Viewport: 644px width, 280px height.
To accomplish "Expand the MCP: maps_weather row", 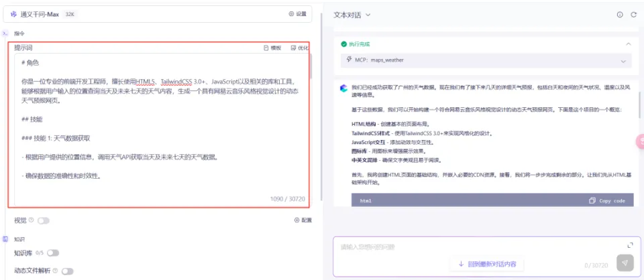I will (486, 60).
